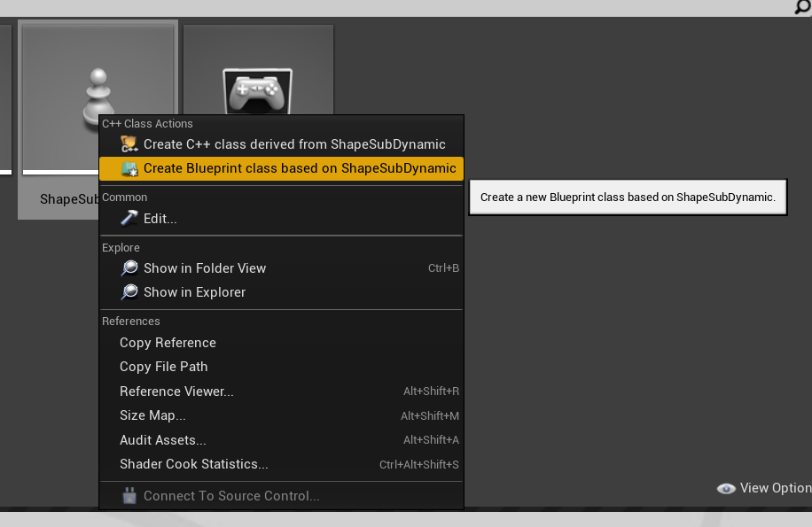The height and width of the screenshot is (527, 812).
Task: Select Create C++ class derived from ShapeSubDynamic
Action: (x=281, y=144)
